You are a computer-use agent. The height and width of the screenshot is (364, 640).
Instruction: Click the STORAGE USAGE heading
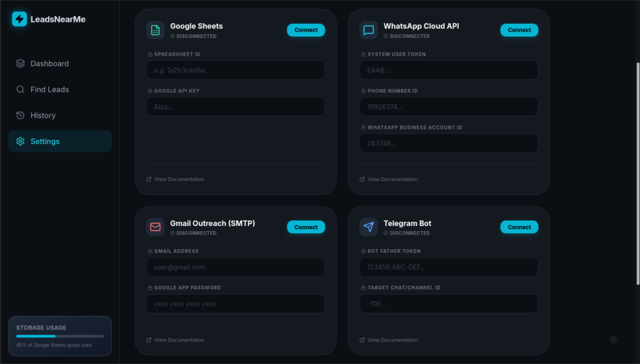[x=41, y=328]
